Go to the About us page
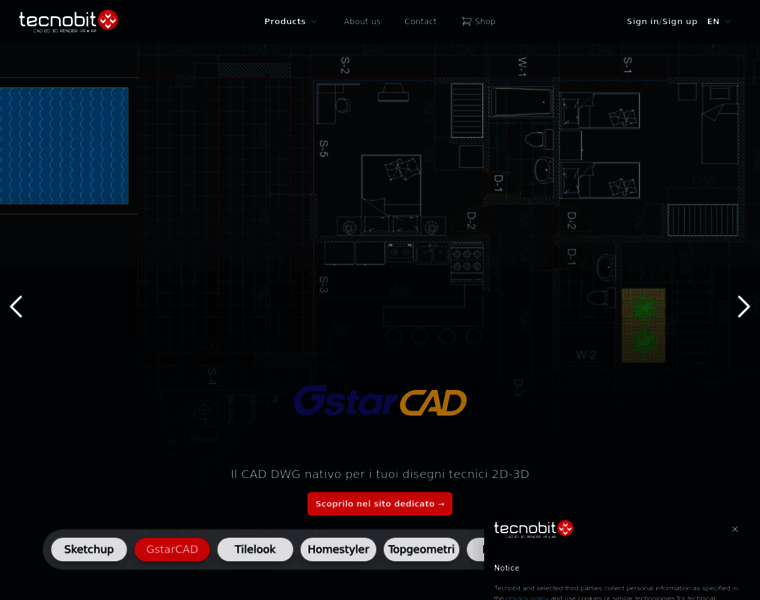This screenshot has width=760, height=600. pos(362,21)
